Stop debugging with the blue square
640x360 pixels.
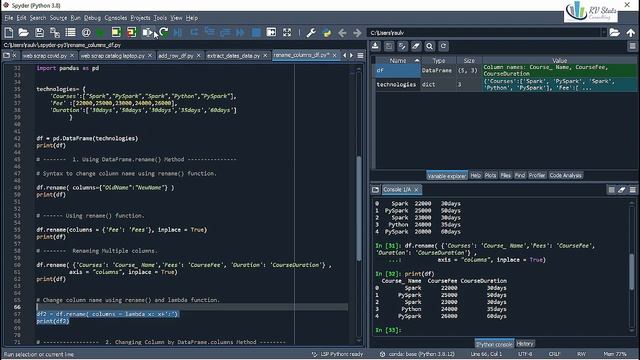256,33
